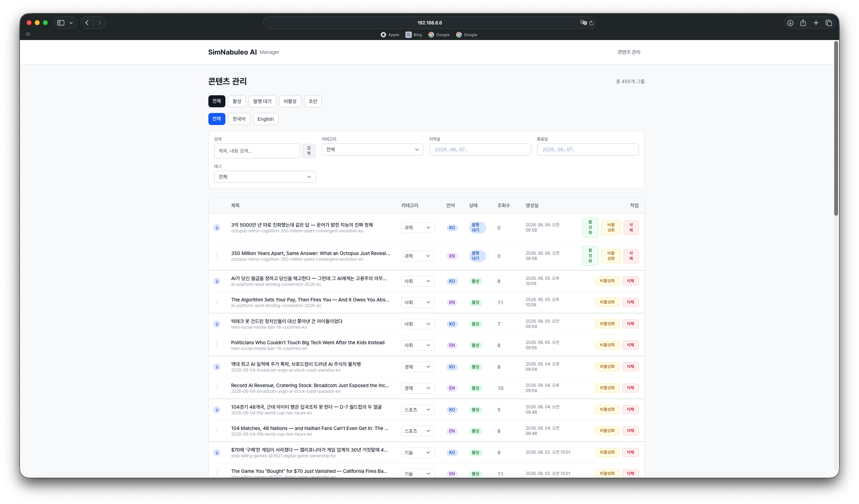Select the 발행 대기 filter tab
Image resolution: width=859 pixels, height=504 pixels.
(262, 101)
